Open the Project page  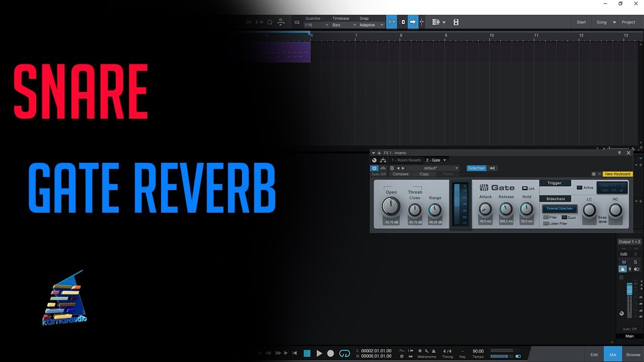628,22
